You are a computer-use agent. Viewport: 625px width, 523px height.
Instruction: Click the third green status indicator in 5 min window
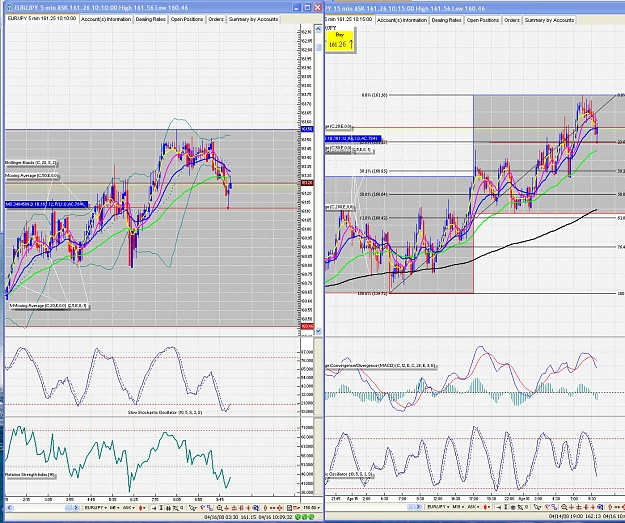point(311,517)
